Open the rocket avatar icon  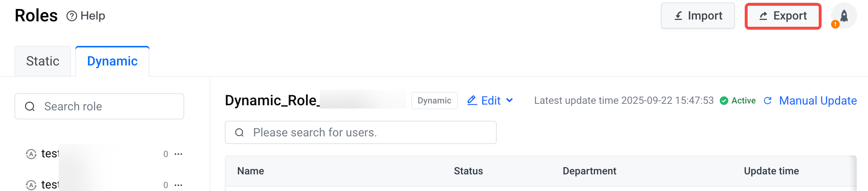tap(844, 16)
